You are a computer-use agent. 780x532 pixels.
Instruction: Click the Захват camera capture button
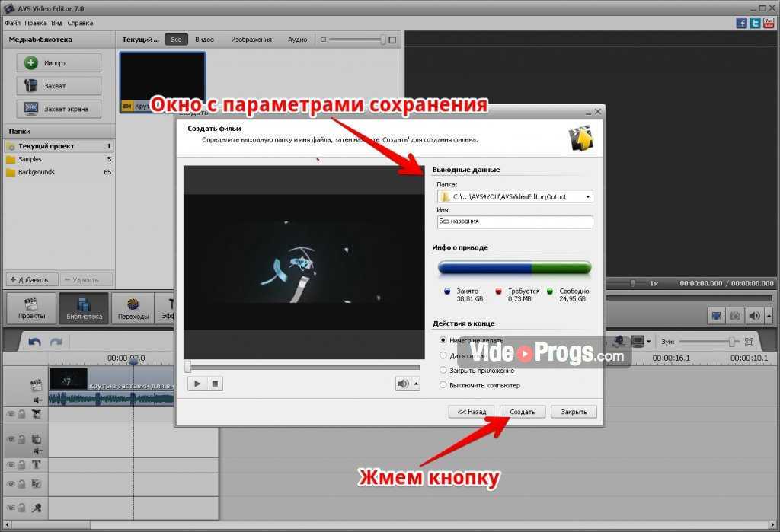59,86
